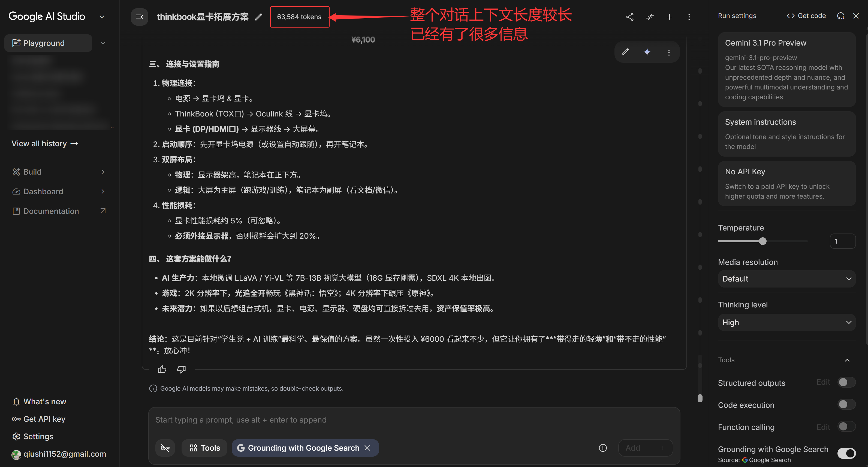The width and height of the screenshot is (868, 467).
Task: Collapse the Tools section in Run settings
Action: (848, 360)
